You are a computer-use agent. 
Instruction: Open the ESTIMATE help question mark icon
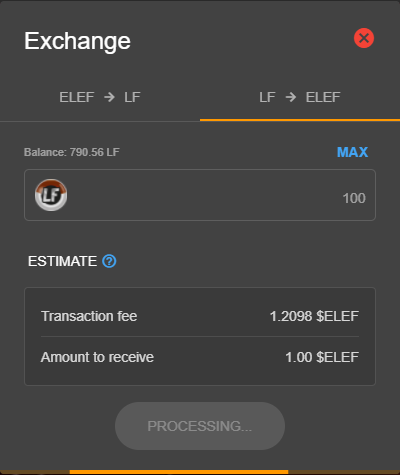109,261
